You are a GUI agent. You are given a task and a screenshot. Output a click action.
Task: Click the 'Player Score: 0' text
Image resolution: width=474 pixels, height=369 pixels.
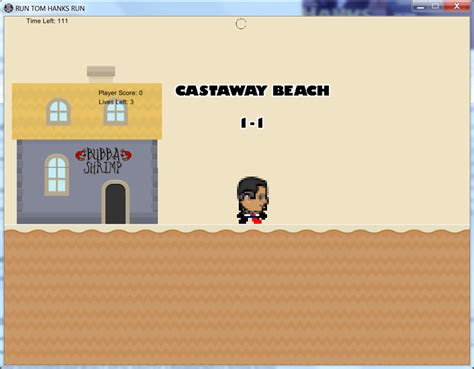pos(121,93)
